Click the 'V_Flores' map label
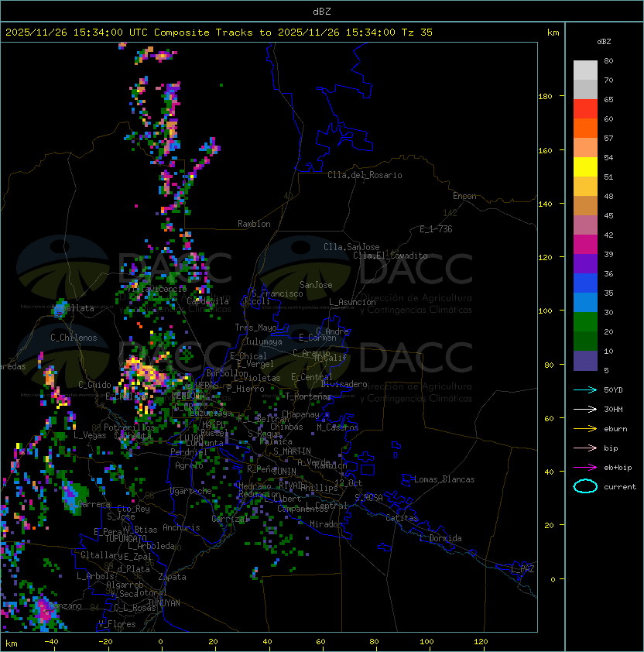This screenshot has height=652, width=644. click(x=117, y=624)
